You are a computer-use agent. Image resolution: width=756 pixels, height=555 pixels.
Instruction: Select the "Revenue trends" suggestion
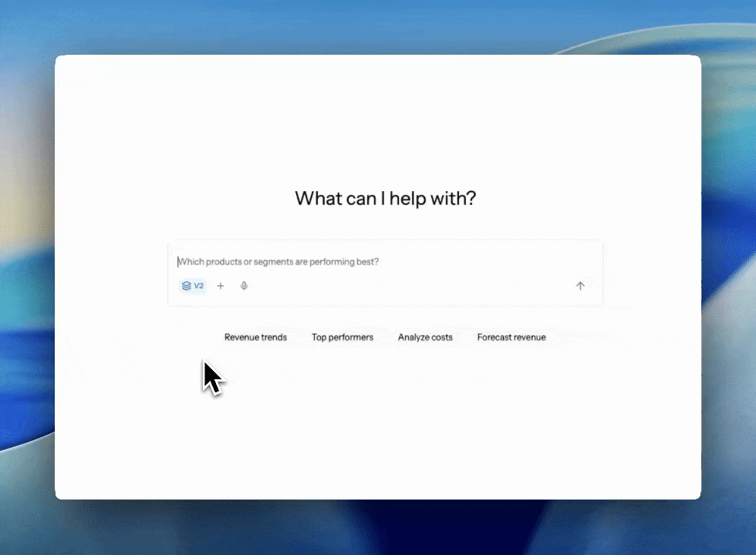click(255, 337)
